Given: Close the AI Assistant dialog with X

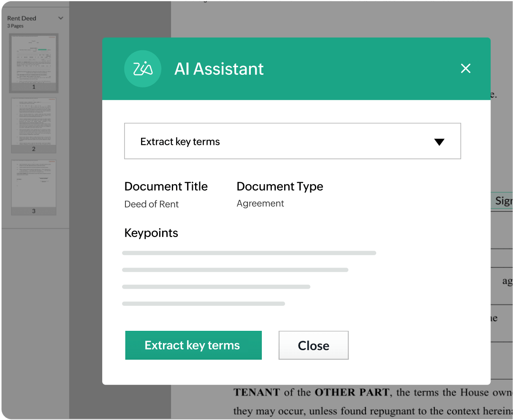Looking at the screenshot, I should (466, 68).
